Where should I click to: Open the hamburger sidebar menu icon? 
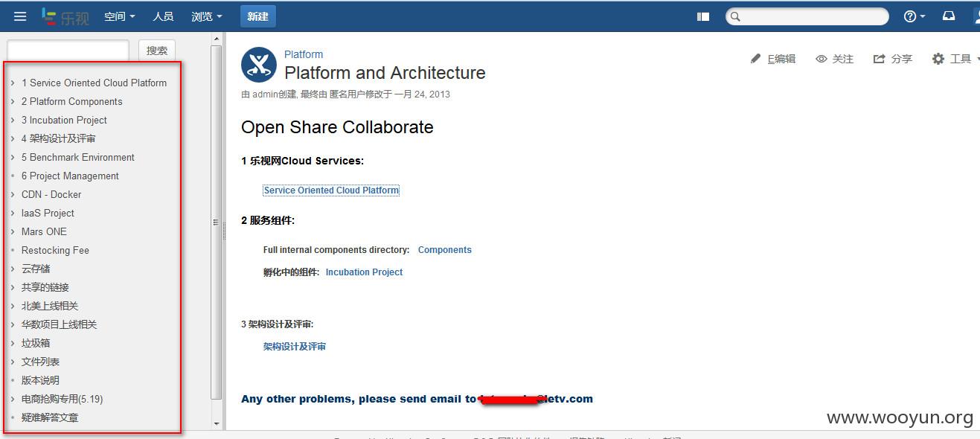pos(20,16)
